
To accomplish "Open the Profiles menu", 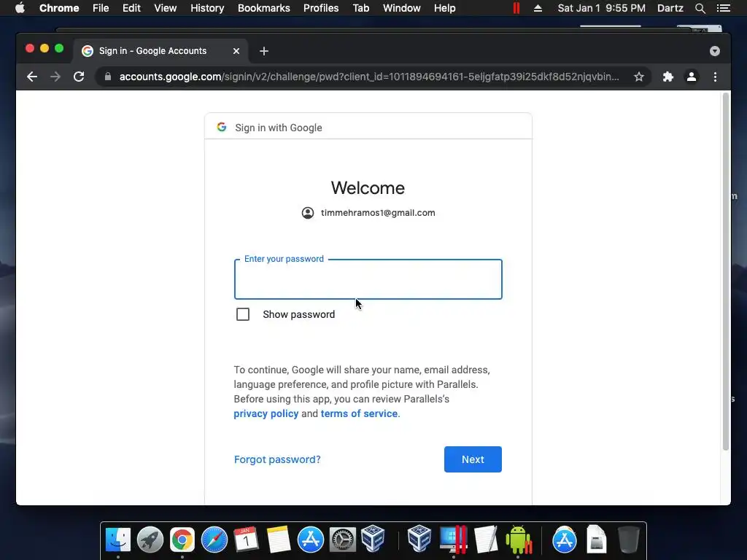I will click(x=321, y=8).
